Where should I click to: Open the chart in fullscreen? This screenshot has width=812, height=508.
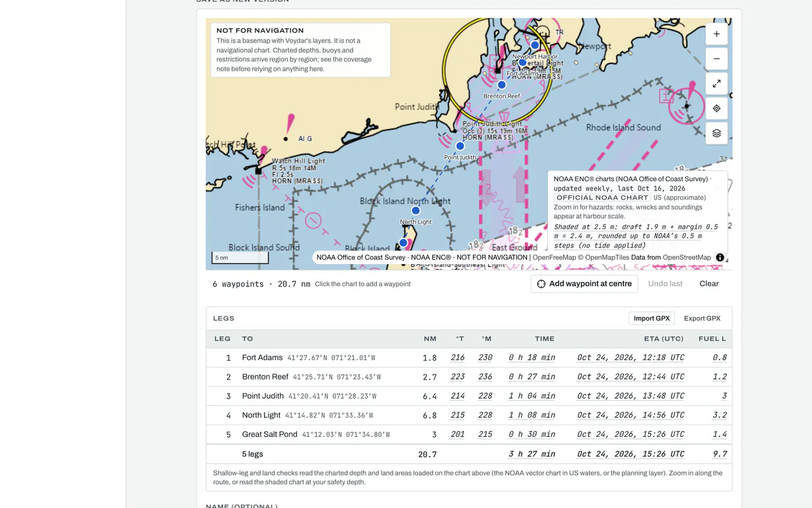coord(716,84)
